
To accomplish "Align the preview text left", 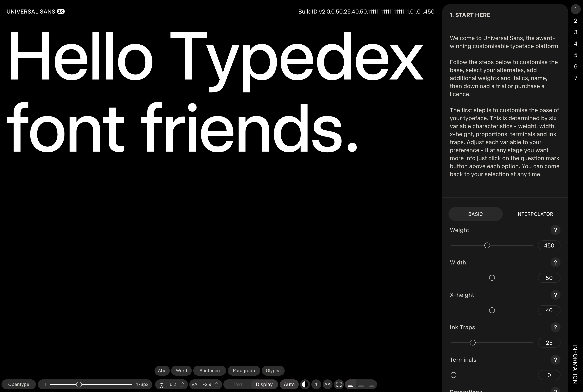I will (x=350, y=384).
